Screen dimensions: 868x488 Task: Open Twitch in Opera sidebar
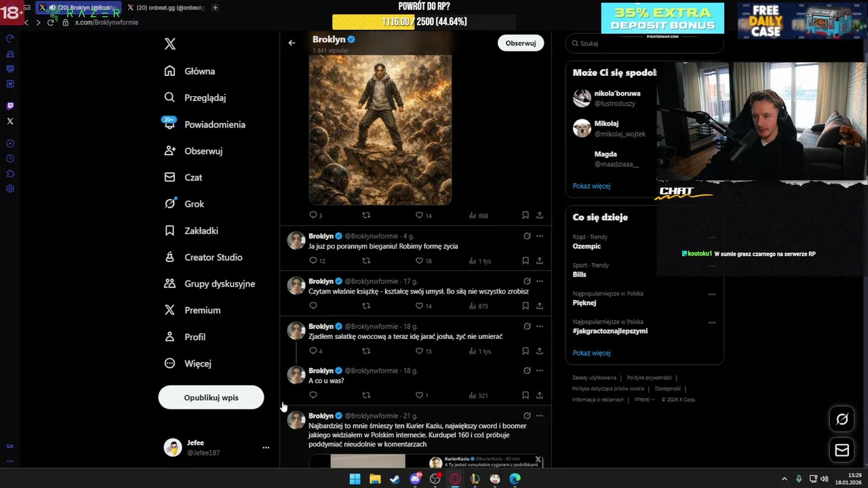tap(10, 106)
